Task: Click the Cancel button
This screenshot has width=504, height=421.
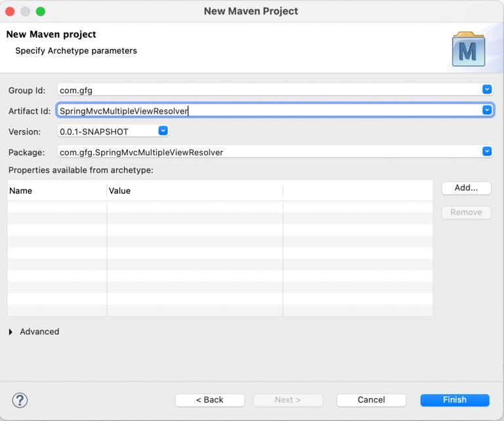Action: coord(371,400)
